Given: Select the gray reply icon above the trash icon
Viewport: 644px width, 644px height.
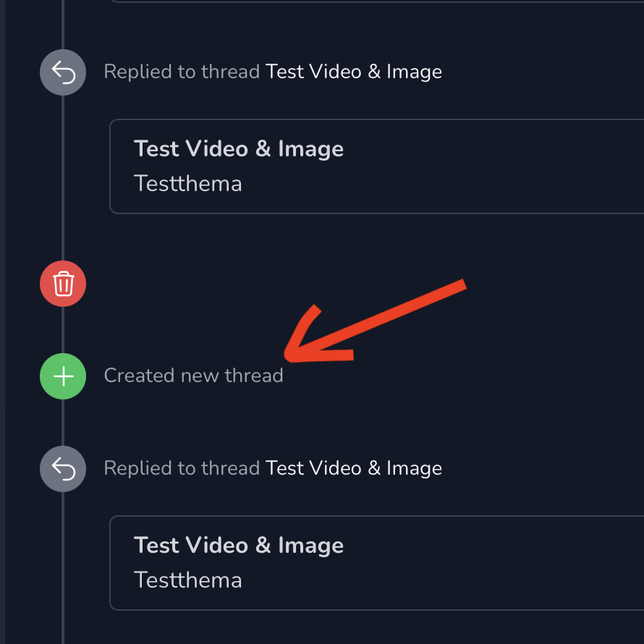Looking at the screenshot, I should 63,72.
